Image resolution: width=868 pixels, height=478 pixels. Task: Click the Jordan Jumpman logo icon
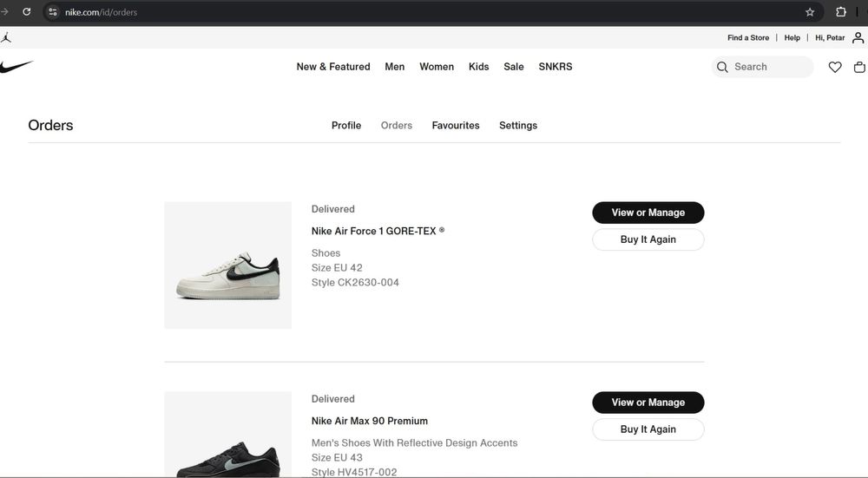point(7,37)
